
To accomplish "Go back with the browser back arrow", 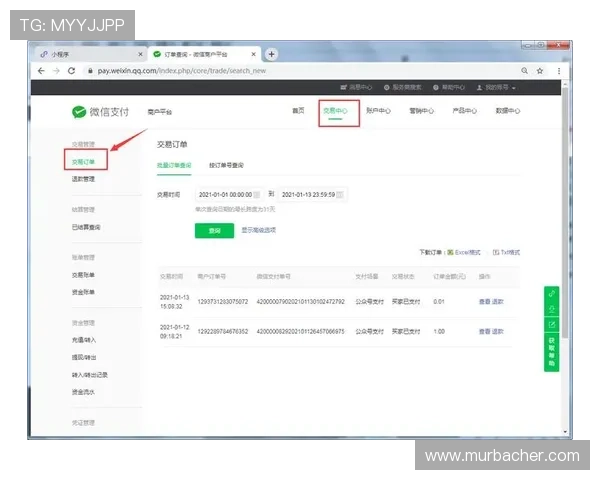I will (41, 71).
